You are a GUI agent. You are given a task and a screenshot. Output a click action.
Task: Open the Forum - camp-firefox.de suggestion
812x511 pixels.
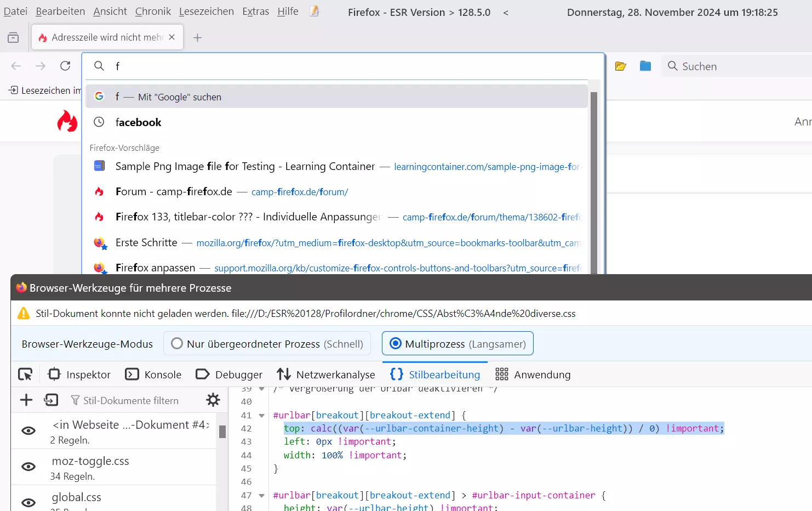(x=174, y=192)
